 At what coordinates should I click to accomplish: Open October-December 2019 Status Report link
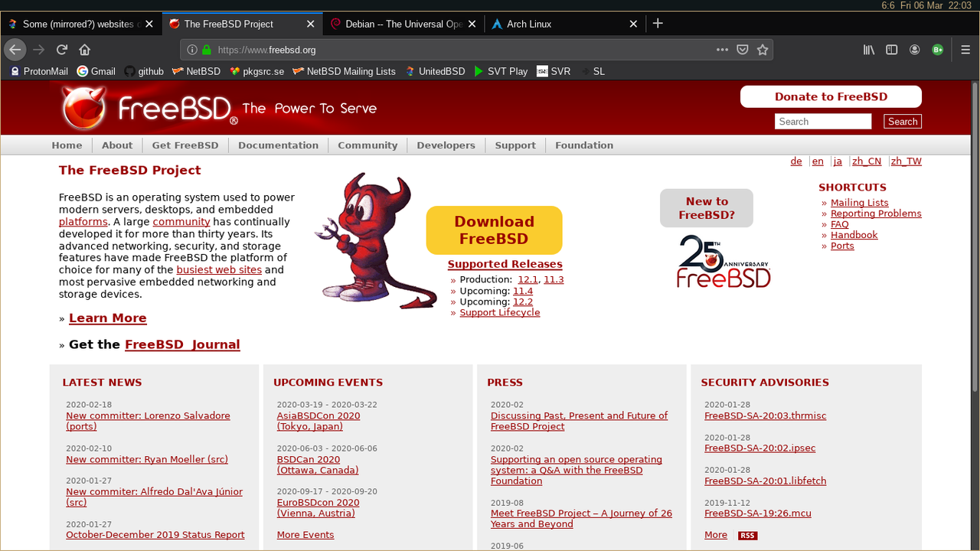point(155,535)
